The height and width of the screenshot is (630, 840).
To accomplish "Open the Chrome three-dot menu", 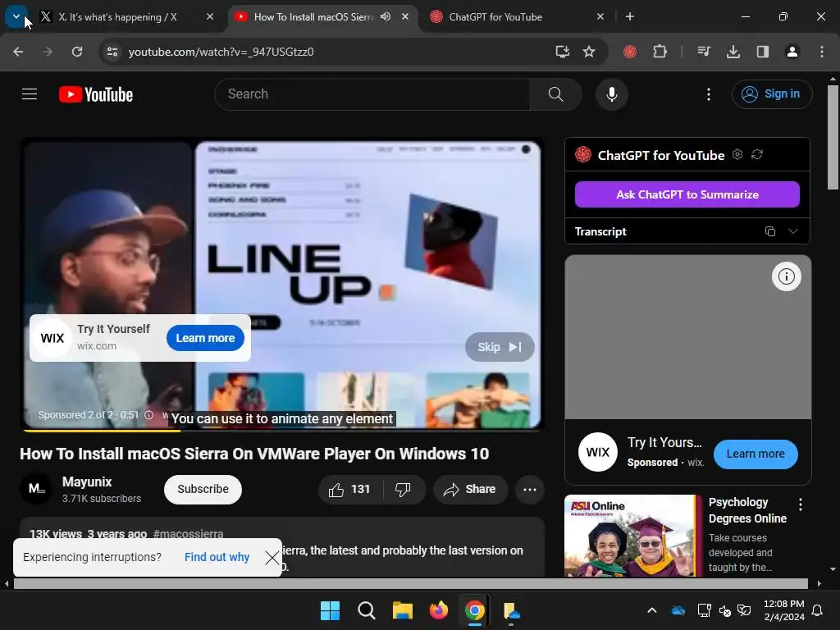I will point(822,52).
